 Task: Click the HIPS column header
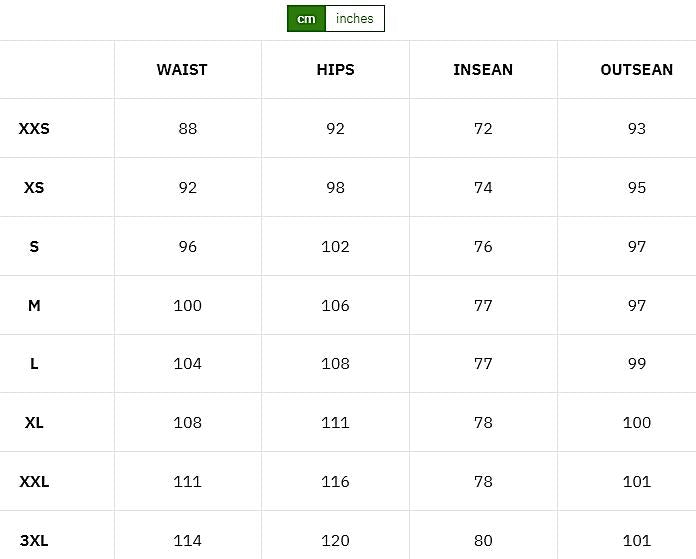pos(335,70)
